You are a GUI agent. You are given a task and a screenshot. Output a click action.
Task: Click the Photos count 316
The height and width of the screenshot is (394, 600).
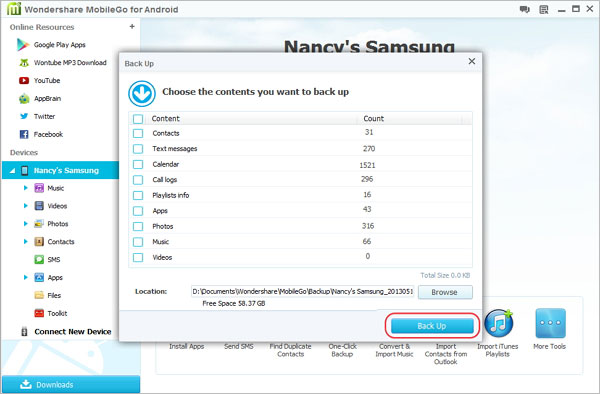368,226
